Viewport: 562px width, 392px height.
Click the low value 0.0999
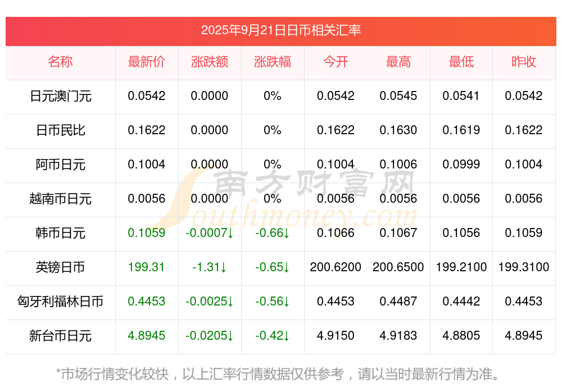pos(461,164)
